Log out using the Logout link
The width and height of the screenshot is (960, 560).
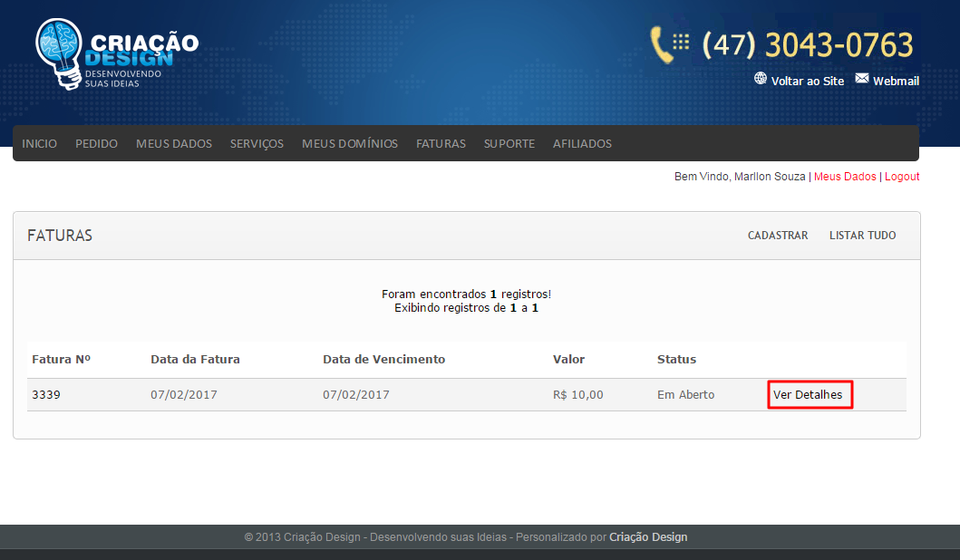(902, 177)
